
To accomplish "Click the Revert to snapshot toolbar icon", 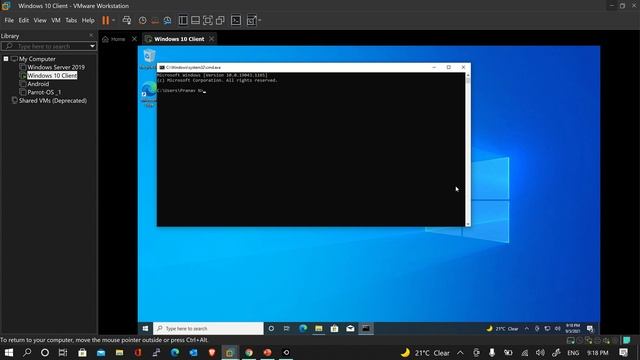I will [x=155, y=20].
